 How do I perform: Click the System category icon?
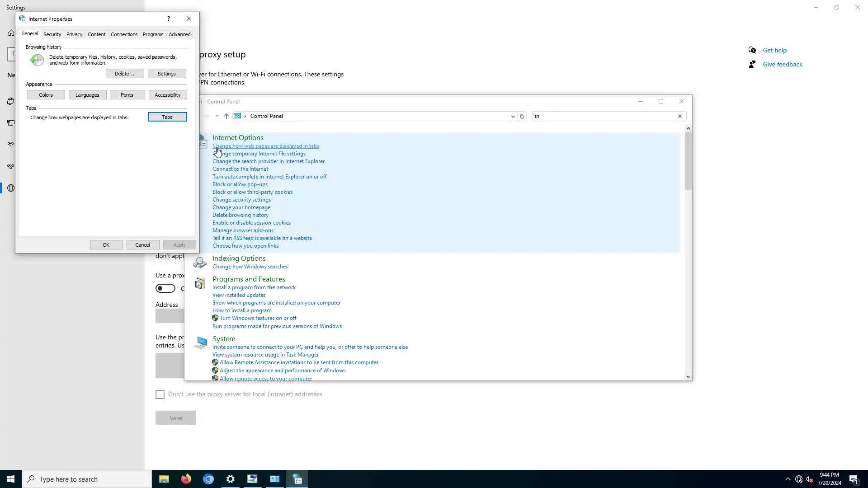click(x=200, y=342)
